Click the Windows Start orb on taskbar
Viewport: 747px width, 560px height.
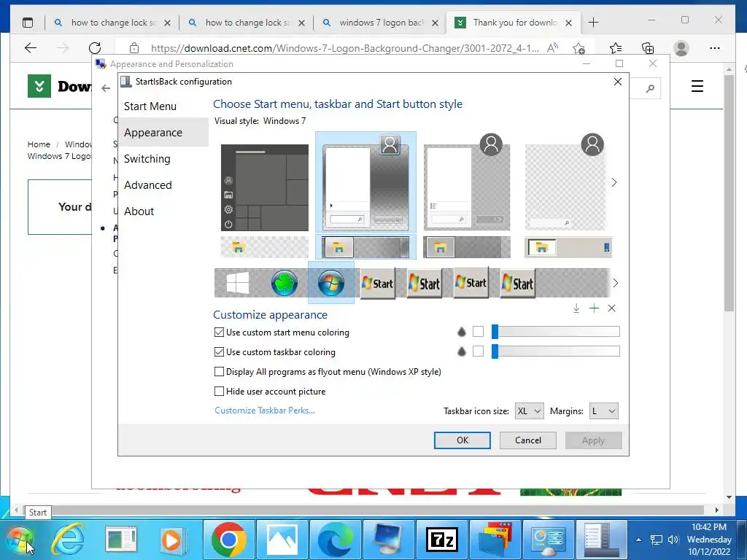[20, 540]
